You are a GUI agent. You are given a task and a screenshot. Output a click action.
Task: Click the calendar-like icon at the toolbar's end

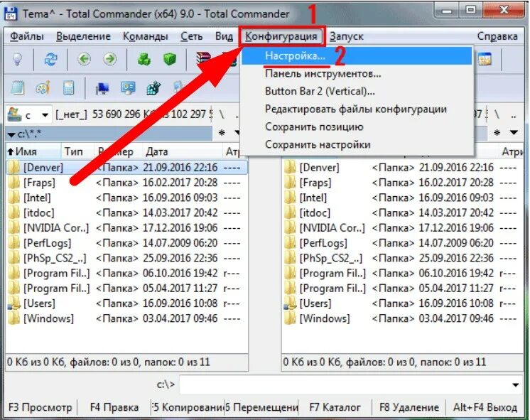pyautogui.click(x=485, y=59)
